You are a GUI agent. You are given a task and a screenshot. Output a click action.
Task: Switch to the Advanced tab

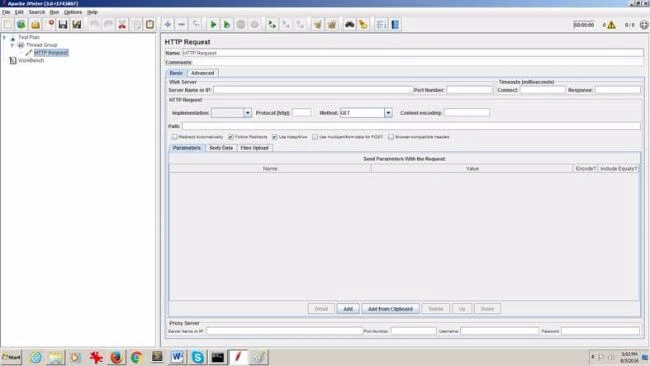pos(203,73)
